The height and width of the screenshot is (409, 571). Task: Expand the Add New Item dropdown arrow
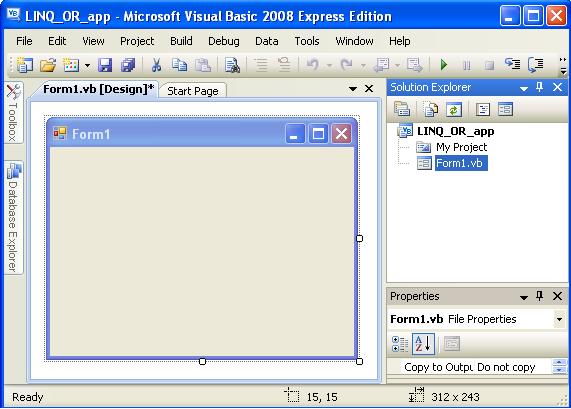pyautogui.click(x=87, y=66)
